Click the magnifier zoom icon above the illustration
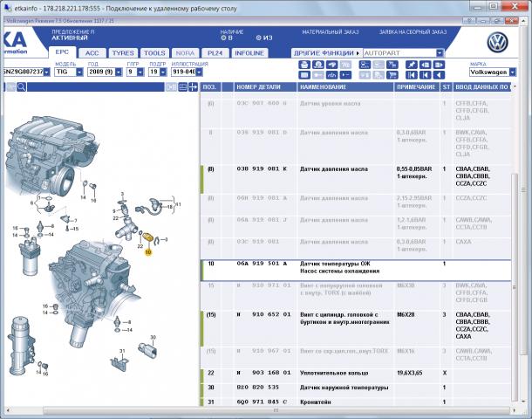Image resolution: width=532 pixels, height=419 pixels. 22,87
